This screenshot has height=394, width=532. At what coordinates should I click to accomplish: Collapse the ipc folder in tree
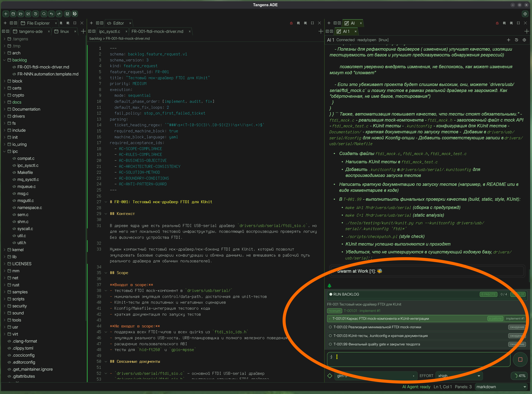click(4, 152)
